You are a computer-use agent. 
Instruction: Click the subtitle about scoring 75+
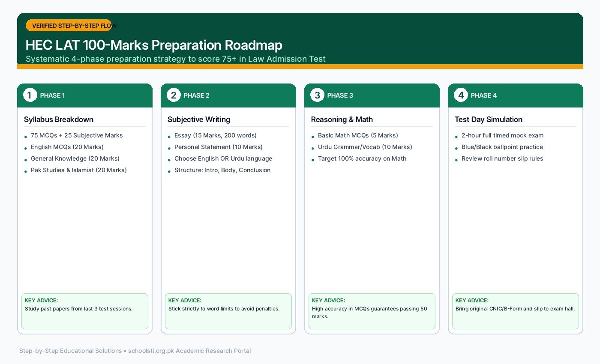pyautogui.click(x=176, y=59)
